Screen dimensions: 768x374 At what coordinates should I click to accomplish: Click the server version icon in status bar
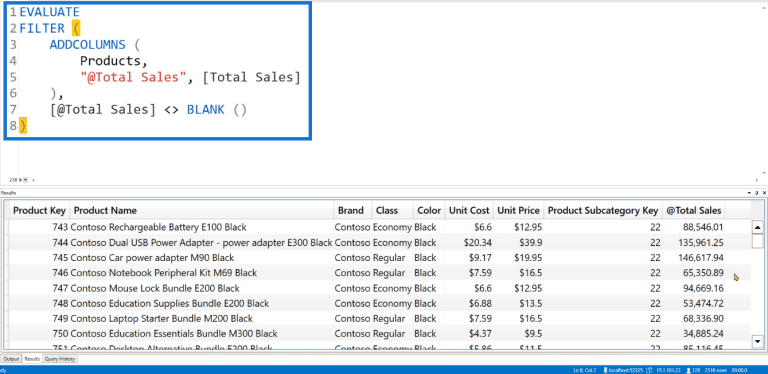pos(648,370)
